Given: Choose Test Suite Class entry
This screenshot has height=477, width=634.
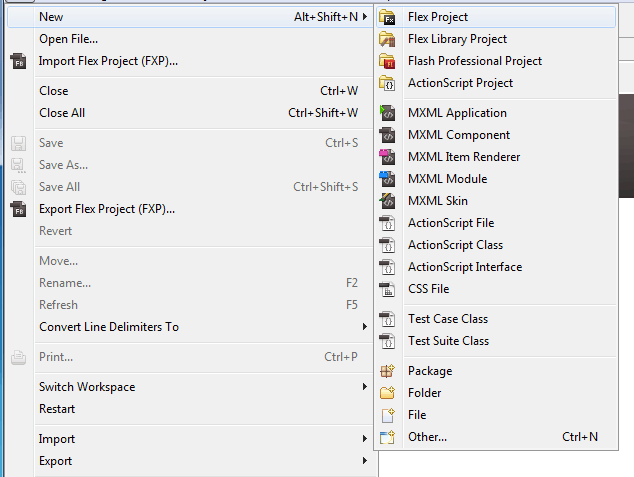Looking at the screenshot, I should (496, 341).
